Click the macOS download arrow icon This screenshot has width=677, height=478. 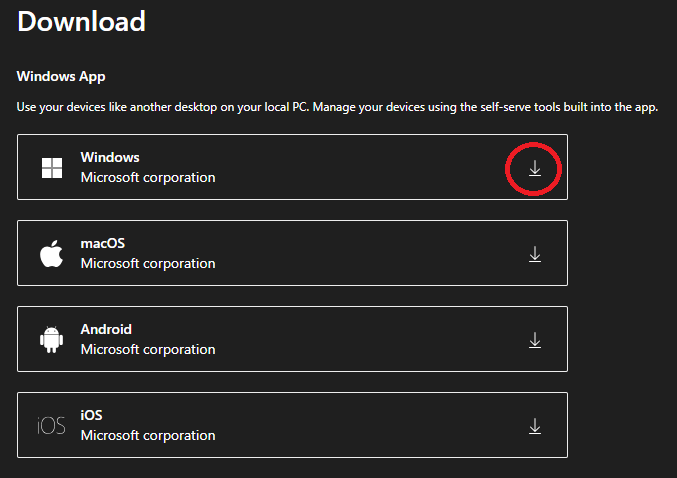(535, 254)
